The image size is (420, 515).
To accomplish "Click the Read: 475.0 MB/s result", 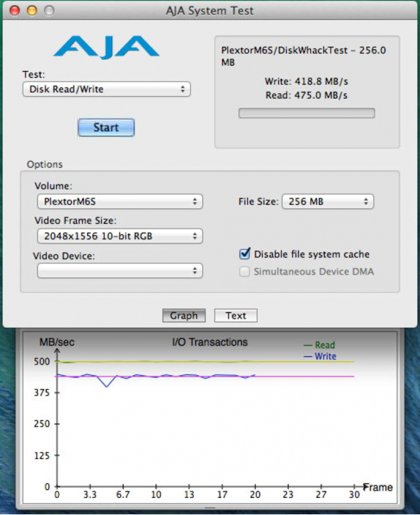I will [x=306, y=95].
